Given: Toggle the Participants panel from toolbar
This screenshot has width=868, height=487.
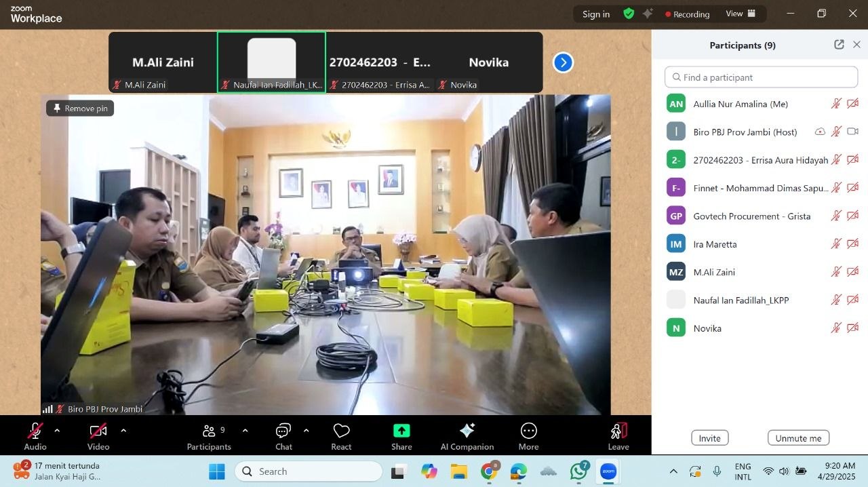Looking at the screenshot, I should pos(209,436).
